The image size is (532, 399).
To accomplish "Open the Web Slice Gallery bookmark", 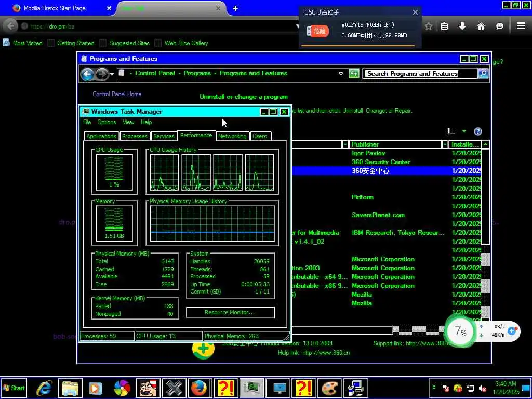I will pos(181,43).
